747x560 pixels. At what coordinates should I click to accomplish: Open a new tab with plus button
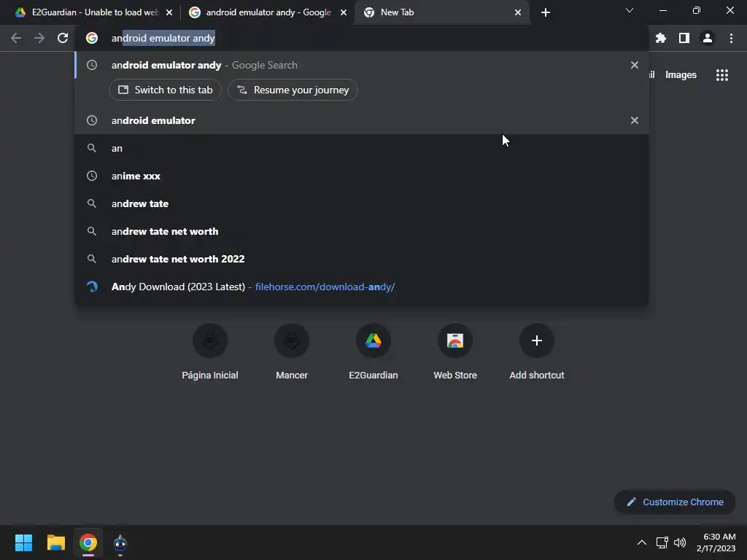(546, 12)
